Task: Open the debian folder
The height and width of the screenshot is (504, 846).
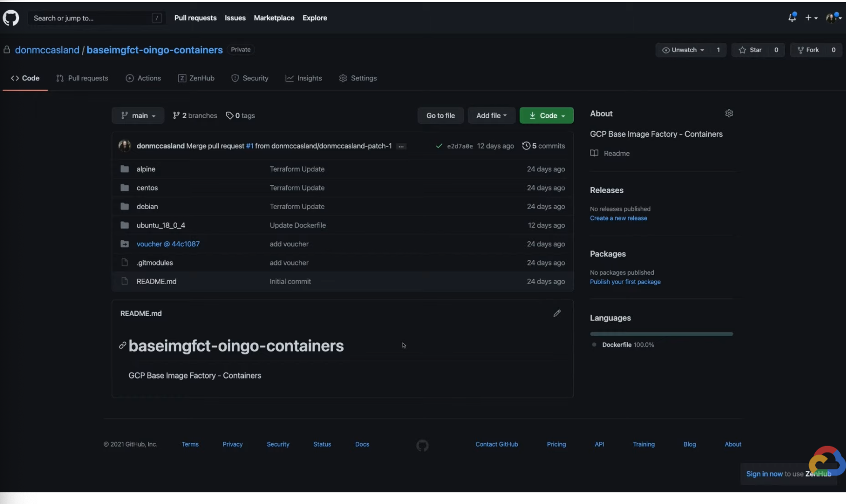Action: pos(147,206)
